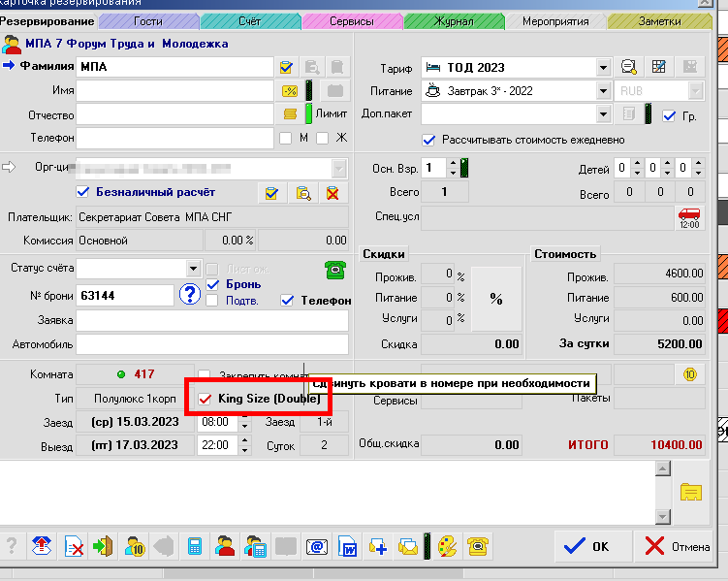This screenshot has width=728, height=581.
Task: Click the Word document icon in toolbar
Action: pos(347,546)
